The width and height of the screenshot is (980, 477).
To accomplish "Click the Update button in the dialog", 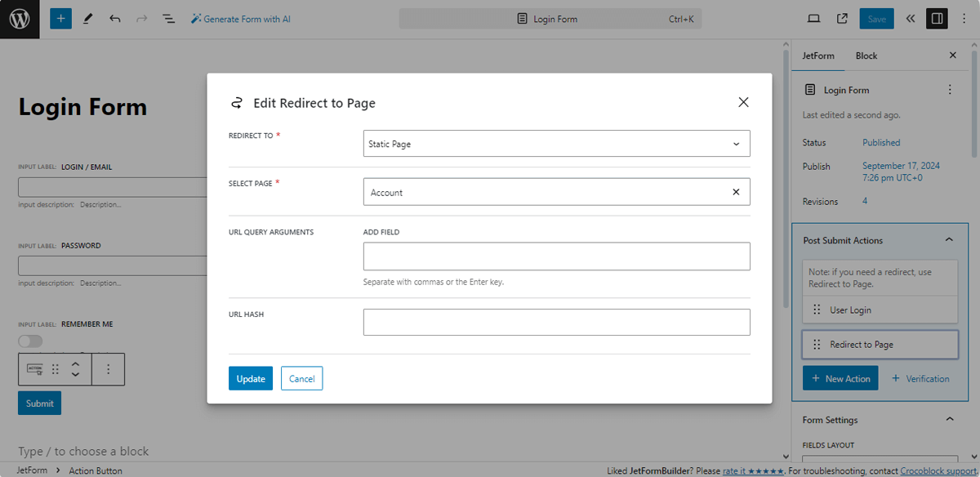I will (x=250, y=378).
